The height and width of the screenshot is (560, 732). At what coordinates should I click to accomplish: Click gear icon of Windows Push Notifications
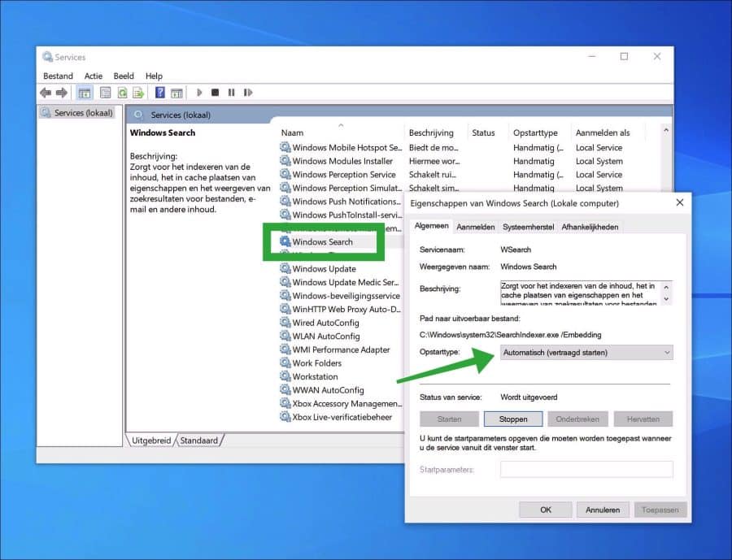pyautogui.click(x=285, y=201)
